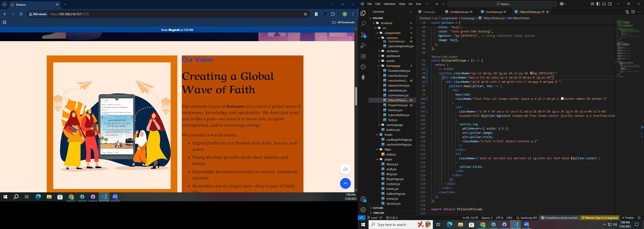Open the Source Control view with badge
This screenshot has width=644, height=229.
tap(363, 35)
